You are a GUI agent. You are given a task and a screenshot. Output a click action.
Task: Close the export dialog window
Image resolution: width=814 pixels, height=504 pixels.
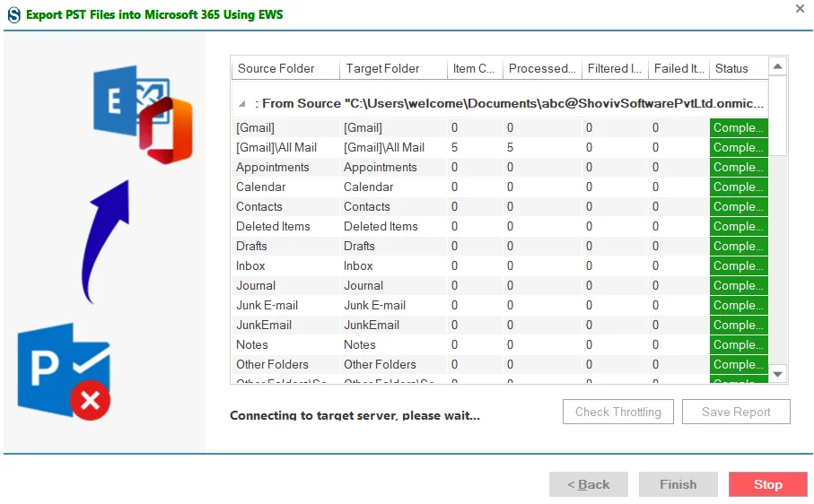coord(800,8)
